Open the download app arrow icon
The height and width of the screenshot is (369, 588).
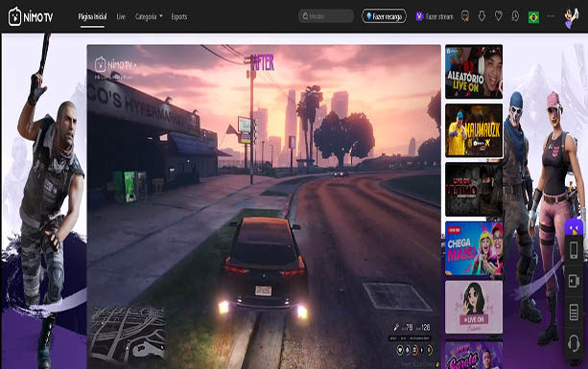482,16
